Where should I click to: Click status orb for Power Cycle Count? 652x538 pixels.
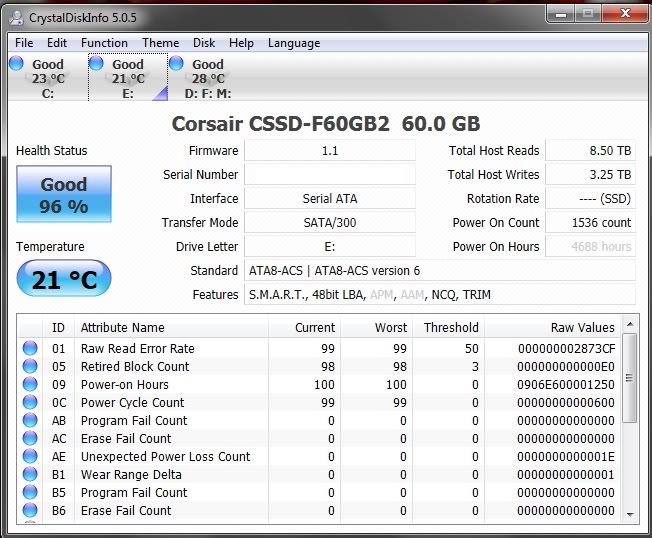pyautogui.click(x=30, y=403)
